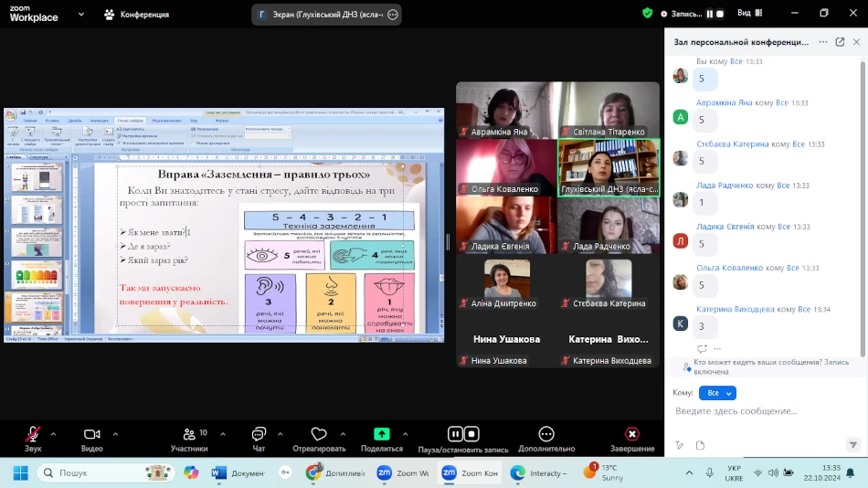Open Zoom Workplace dropdown arrow in title bar
The height and width of the screenshot is (488, 868).
click(81, 15)
